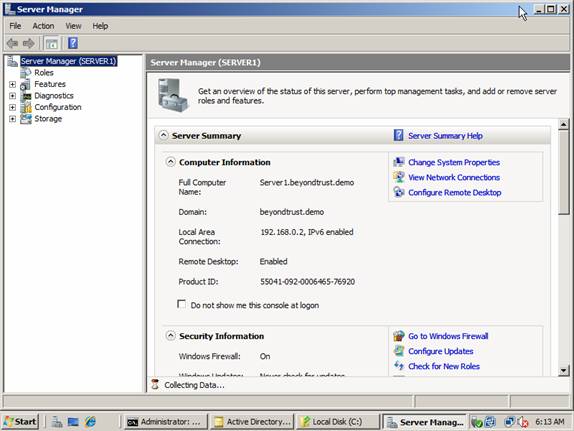Click the Show Desktop quick launch icon
Viewport: 574px width, 431px height.
click(x=73, y=422)
